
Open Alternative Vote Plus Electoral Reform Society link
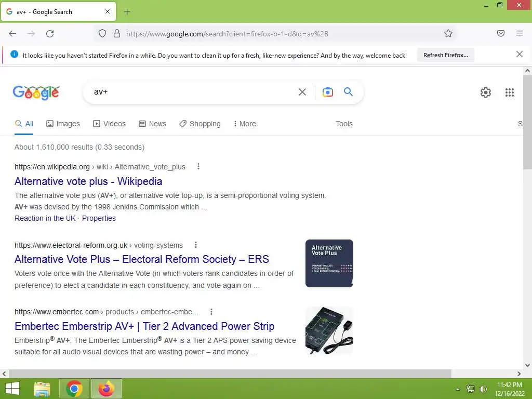[x=141, y=259]
